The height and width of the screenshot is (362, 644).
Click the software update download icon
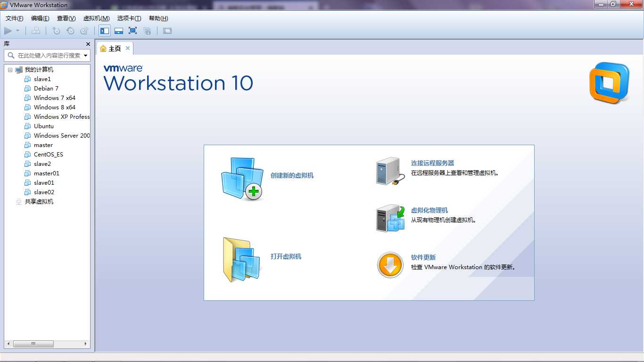click(390, 265)
